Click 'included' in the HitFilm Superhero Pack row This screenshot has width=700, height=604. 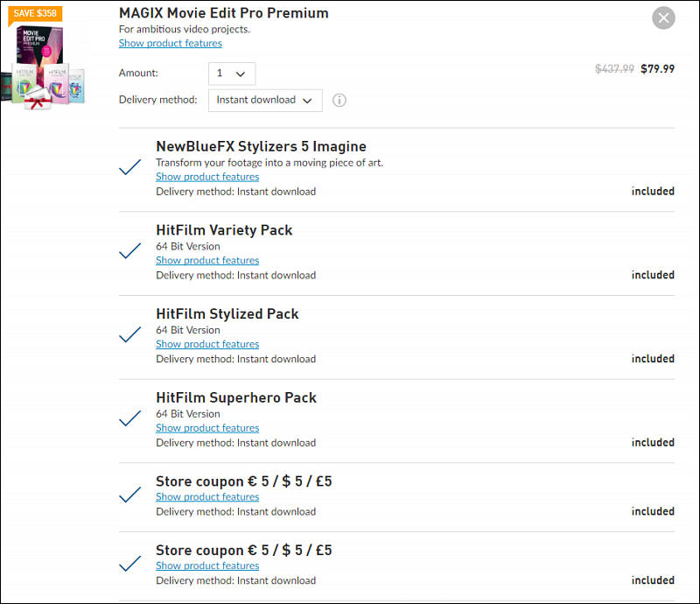[653, 442]
